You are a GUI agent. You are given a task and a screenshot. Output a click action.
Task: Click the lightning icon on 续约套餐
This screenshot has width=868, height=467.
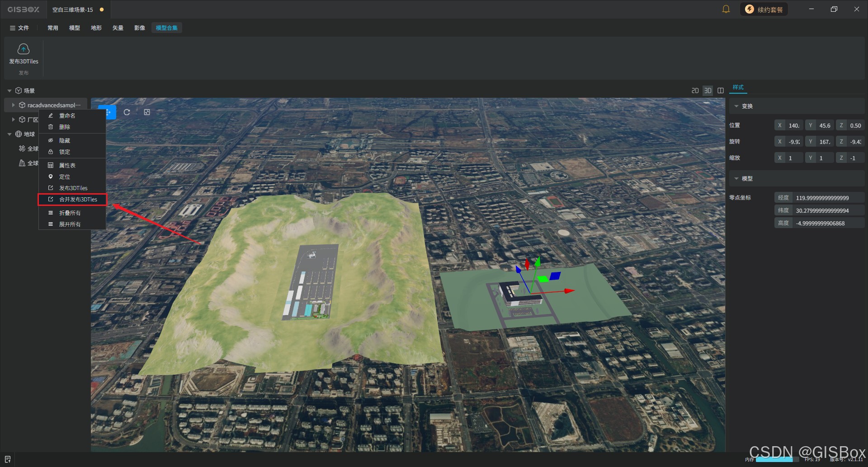click(750, 9)
